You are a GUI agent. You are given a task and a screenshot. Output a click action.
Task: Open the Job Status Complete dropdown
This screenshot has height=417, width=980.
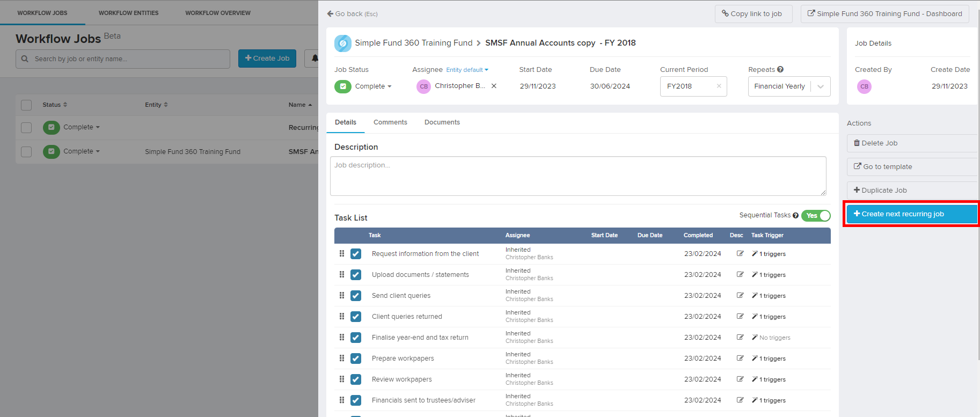[363, 86]
